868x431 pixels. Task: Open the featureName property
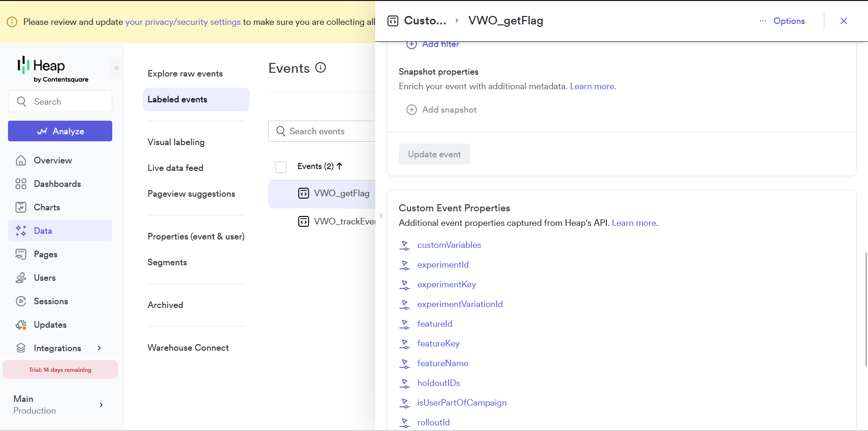(442, 363)
